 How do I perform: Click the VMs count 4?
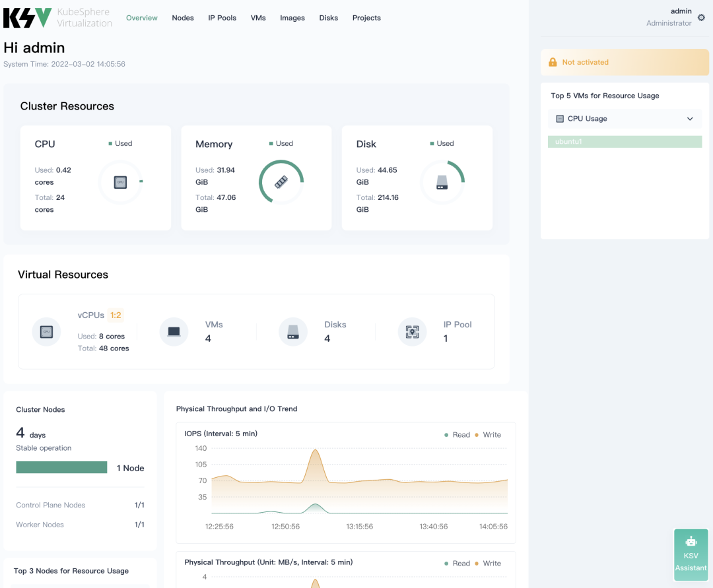tap(208, 339)
